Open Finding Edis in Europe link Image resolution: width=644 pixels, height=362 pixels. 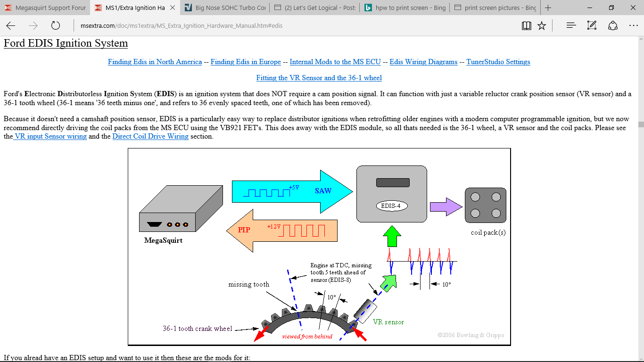246,62
